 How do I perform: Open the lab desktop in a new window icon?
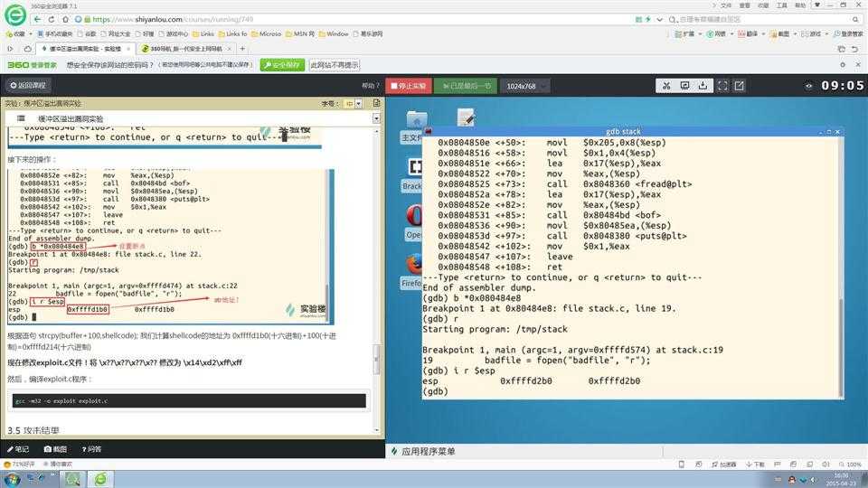pos(740,86)
